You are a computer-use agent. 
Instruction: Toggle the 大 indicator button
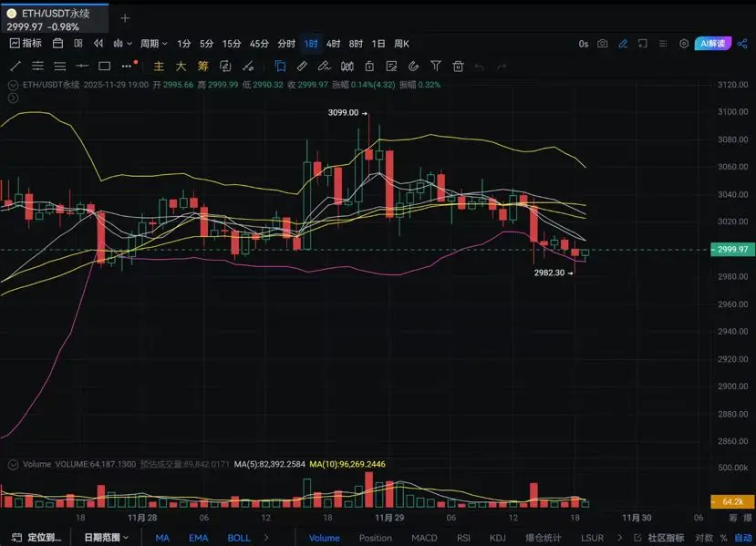pyautogui.click(x=181, y=66)
